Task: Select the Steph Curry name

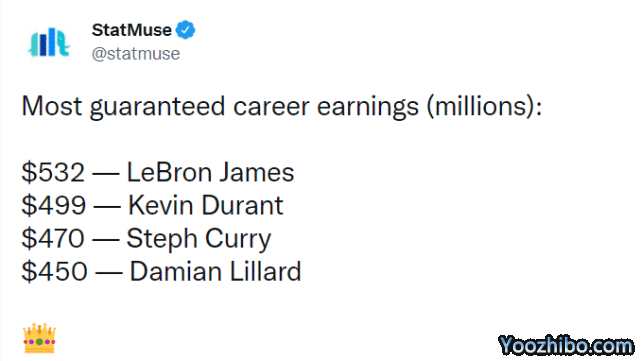Action: point(199,239)
